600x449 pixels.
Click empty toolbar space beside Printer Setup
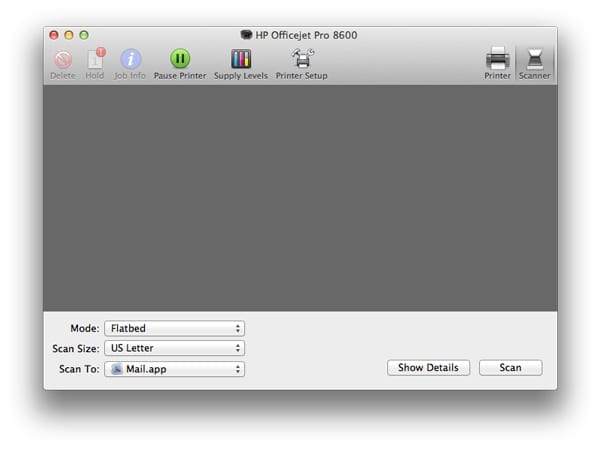(410, 62)
